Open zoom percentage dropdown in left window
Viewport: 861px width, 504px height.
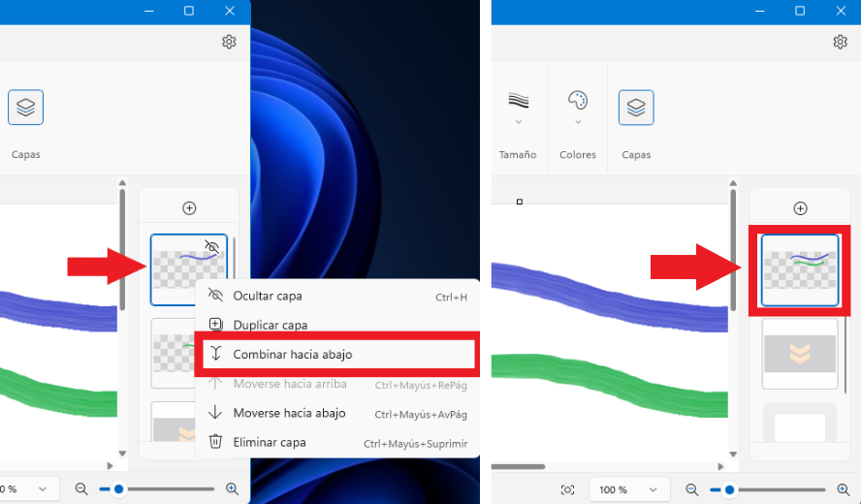28,489
